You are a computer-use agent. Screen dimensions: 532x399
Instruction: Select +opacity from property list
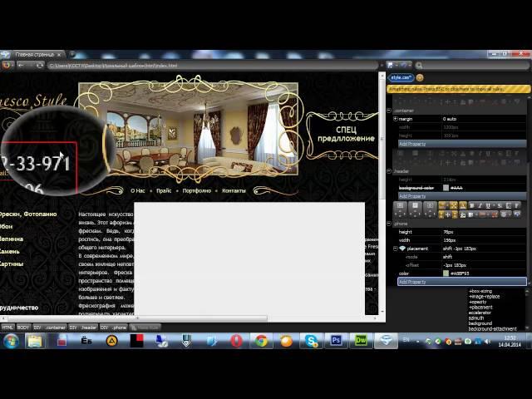click(x=478, y=302)
